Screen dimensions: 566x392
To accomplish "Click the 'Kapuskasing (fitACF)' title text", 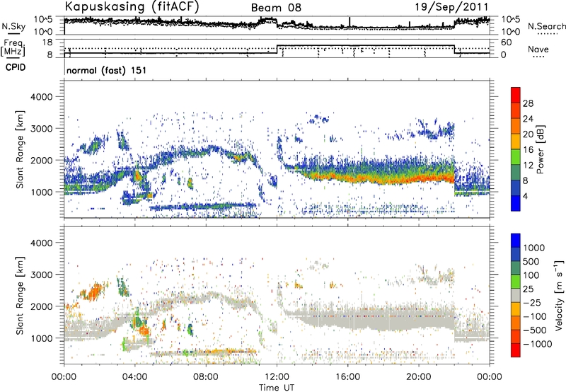I will [132, 6].
